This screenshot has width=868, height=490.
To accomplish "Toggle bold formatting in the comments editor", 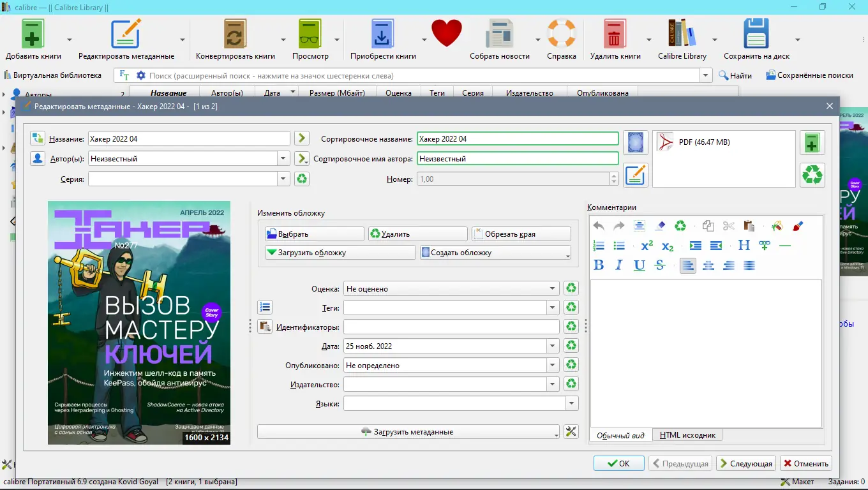I will (599, 265).
